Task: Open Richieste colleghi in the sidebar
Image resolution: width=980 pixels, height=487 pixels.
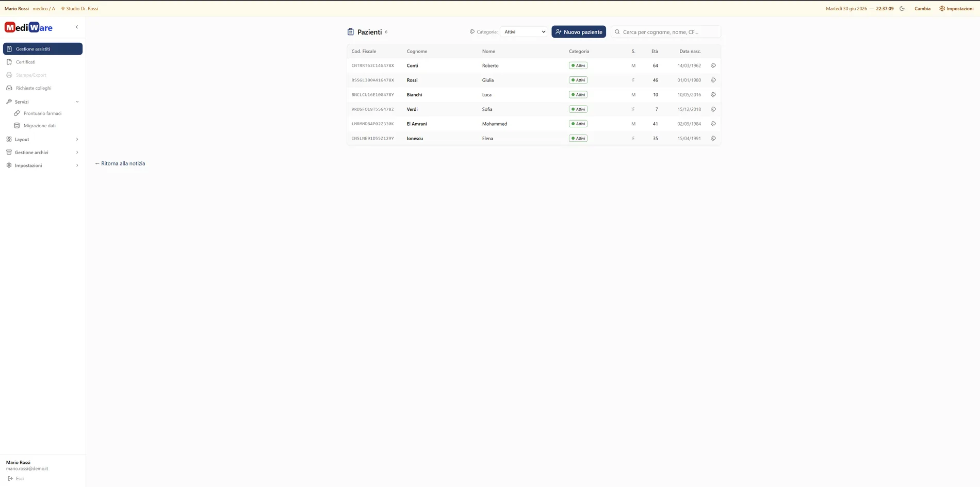Action: (43, 88)
